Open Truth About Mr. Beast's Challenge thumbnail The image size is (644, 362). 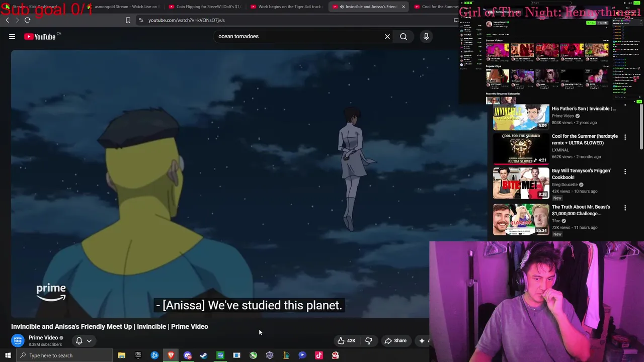click(x=521, y=220)
